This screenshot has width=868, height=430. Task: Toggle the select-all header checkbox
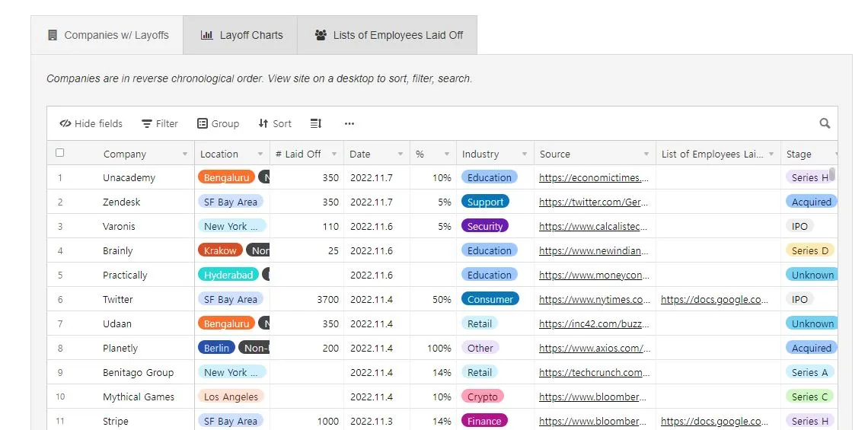pyautogui.click(x=60, y=153)
